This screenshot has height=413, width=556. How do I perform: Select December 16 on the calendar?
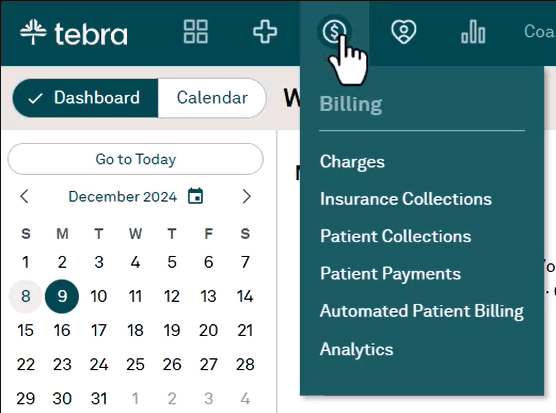tap(62, 330)
